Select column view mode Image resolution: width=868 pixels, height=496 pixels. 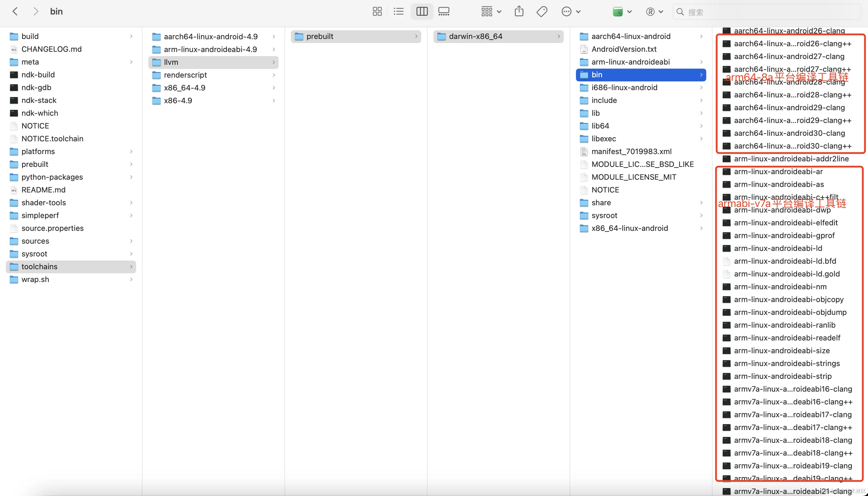pos(422,12)
